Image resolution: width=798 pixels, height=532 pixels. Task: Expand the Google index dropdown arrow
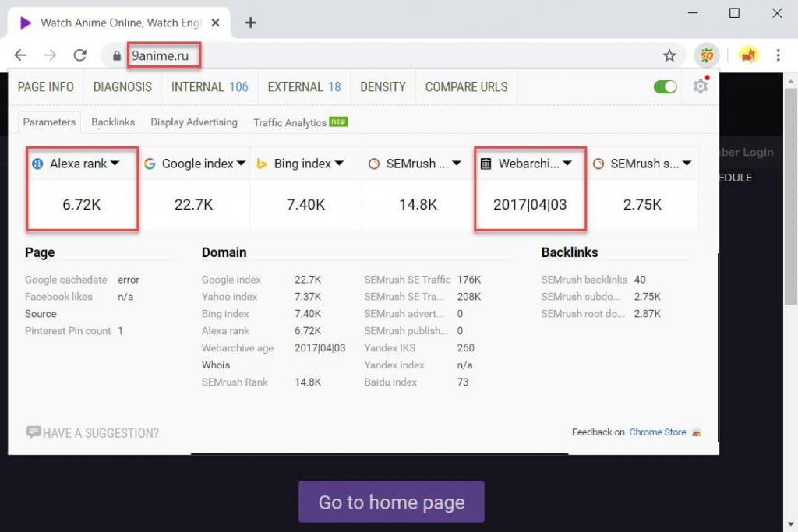click(242, 164)
